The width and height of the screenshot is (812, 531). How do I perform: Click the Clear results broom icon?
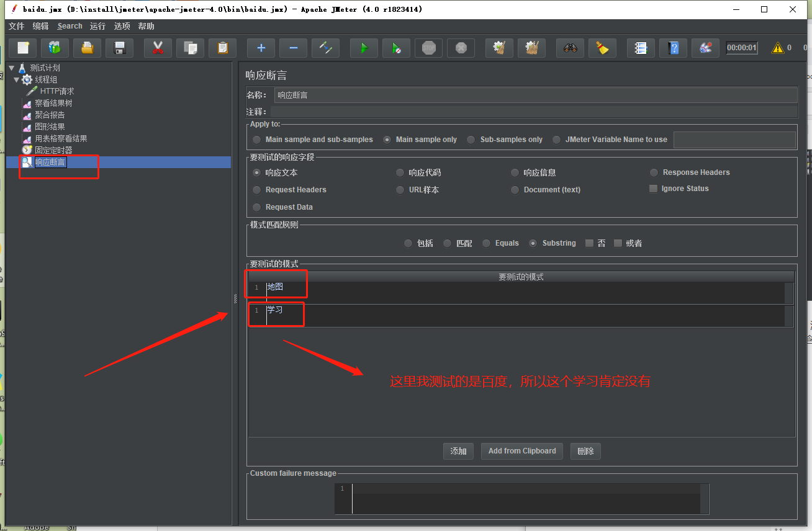point(500,48)
